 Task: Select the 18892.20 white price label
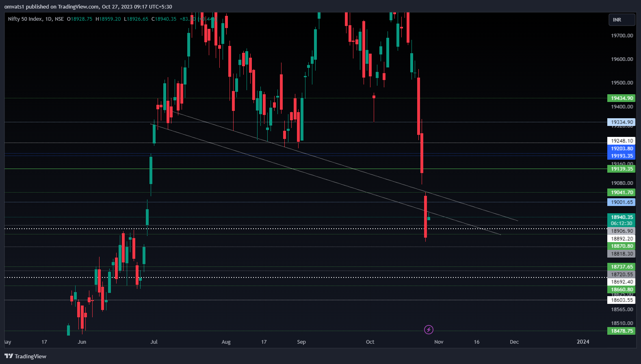[x=622, y=238]
